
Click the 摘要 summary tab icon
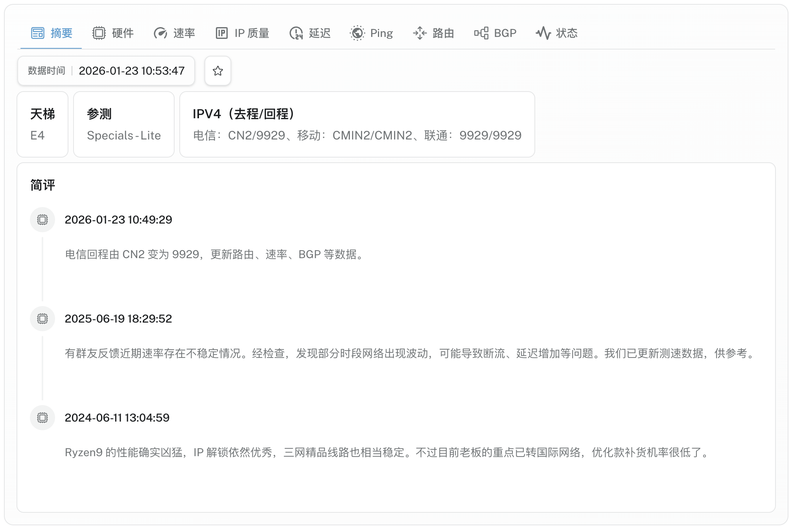click(38, 33)
